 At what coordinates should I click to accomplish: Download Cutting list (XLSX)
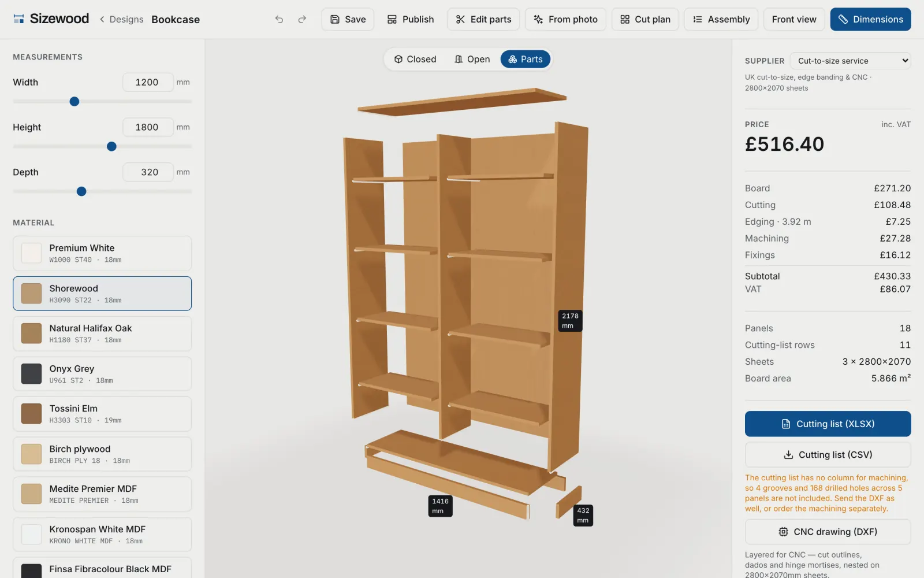(828, 424)
